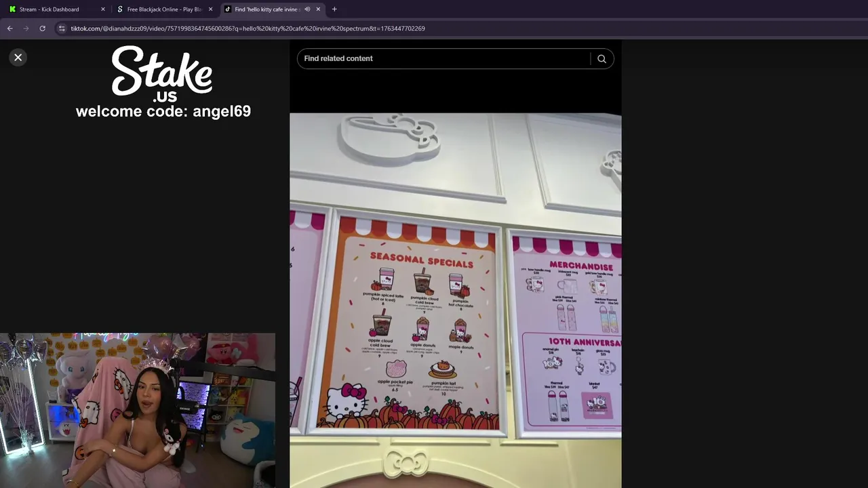Reload the current page

(x=42, y=28)
